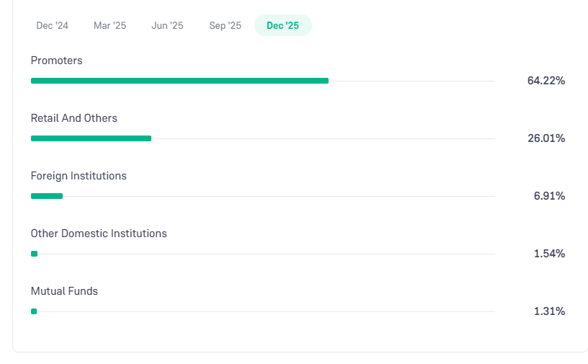This screenshot has width=588, height=364.
Task: Click the 26.01% retail value
Action: pyautogui.click(x=545, y=138)
